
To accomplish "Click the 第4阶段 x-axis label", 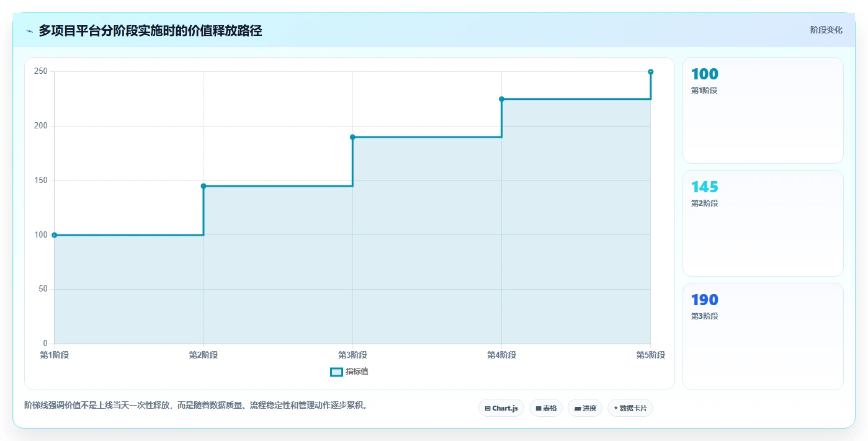I will tap(501, 355).
